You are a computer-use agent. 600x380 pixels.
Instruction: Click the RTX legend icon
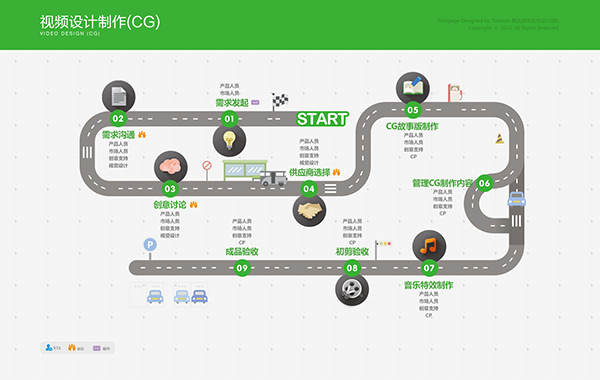(49, 347)
